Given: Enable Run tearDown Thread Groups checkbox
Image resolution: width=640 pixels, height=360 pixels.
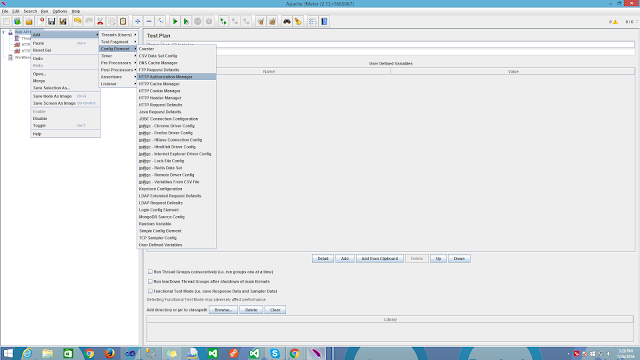Looking at the screenshot, I should coord(150,281).
